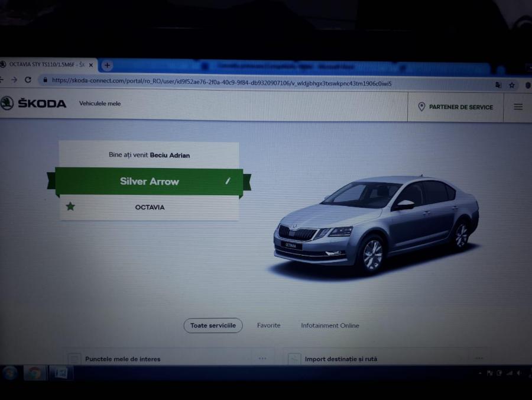Open the hamburger menu in the header

518,107
